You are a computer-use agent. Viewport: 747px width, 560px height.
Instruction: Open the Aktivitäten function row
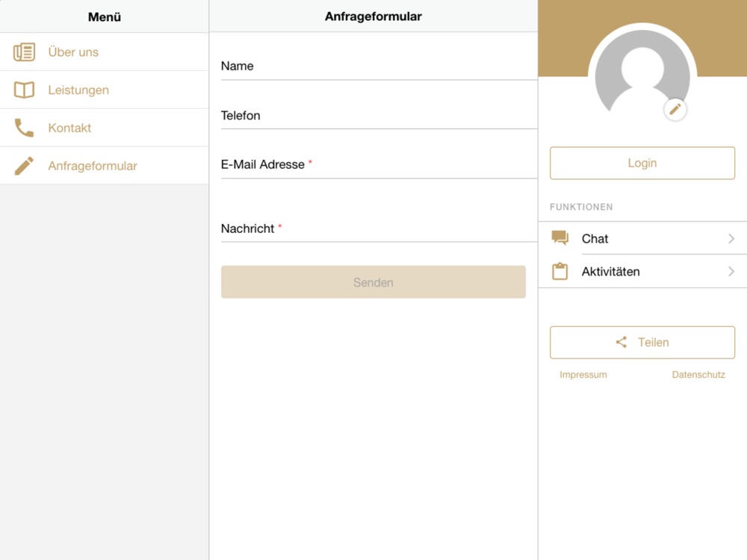click(x=642, y=272)
